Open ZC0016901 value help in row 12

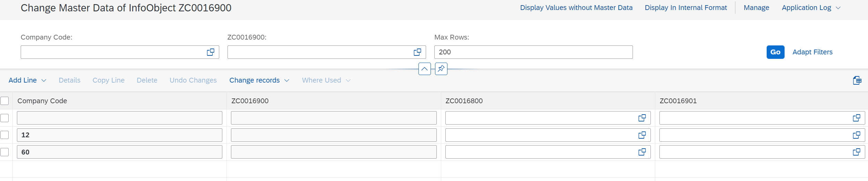pos(856,135)
